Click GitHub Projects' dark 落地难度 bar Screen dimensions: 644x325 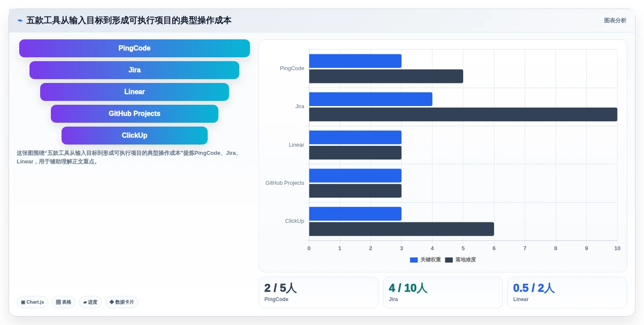[x=355, y=191]
